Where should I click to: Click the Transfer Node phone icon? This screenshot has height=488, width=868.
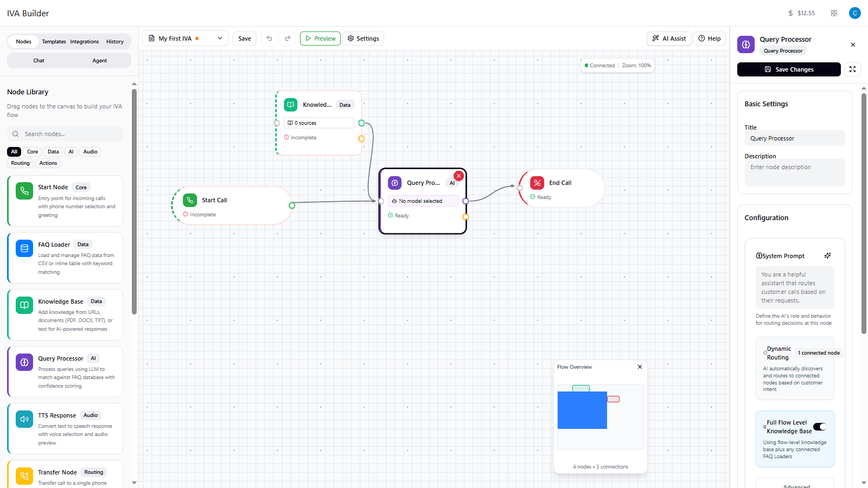point(24,476)
